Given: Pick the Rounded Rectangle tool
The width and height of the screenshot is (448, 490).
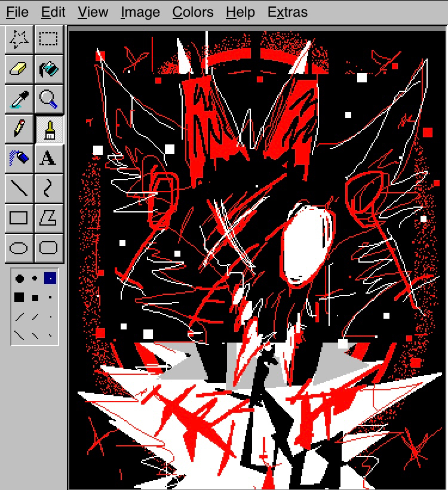Looking at the screenshot, I should click(49, 247).
